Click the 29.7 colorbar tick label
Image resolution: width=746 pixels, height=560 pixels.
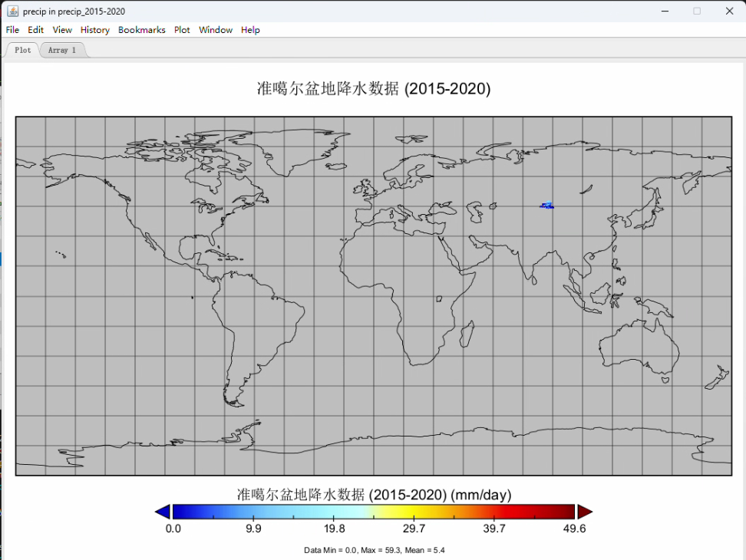coord(414,529)
